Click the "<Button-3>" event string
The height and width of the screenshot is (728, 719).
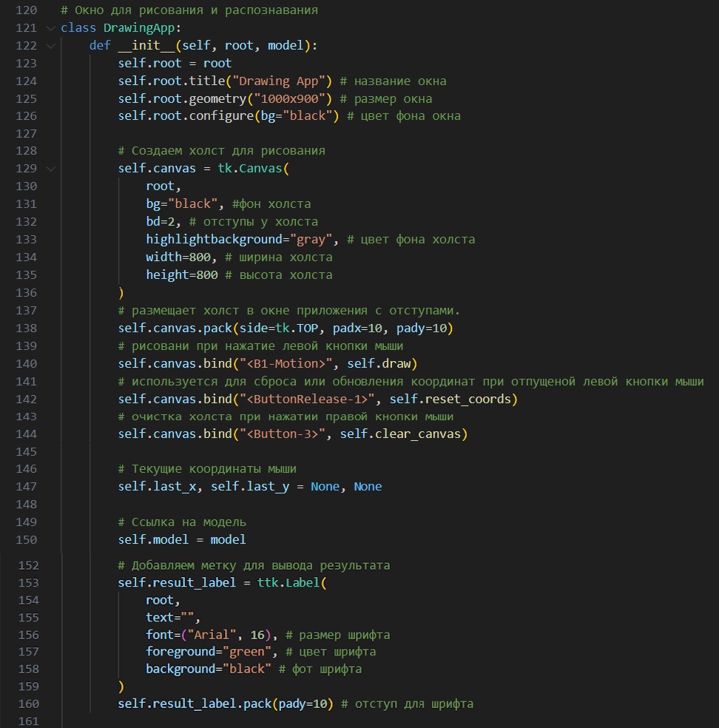[283, 434]
